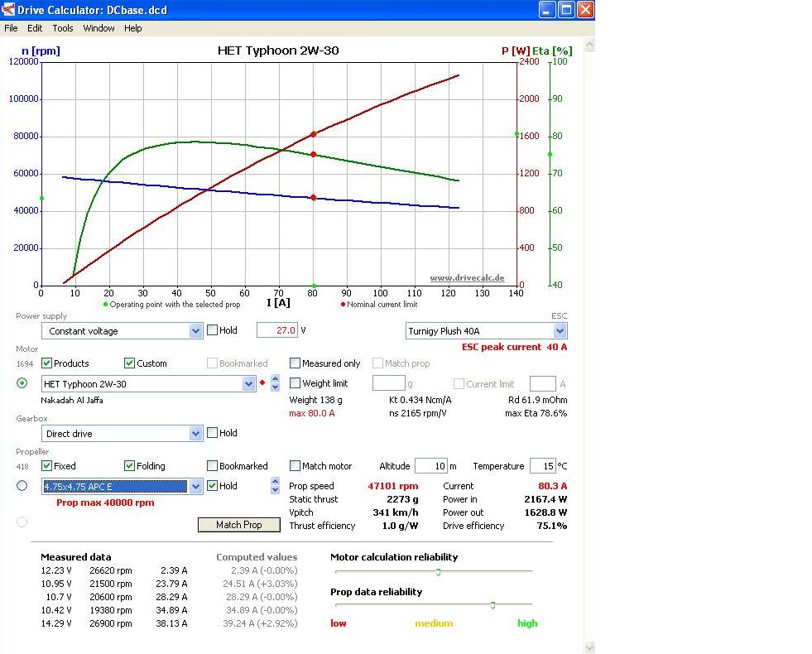Click the red nominal current dot on the blue rpm curve
The width and height of the screenshot is (812, 654).
click(313, 198)
